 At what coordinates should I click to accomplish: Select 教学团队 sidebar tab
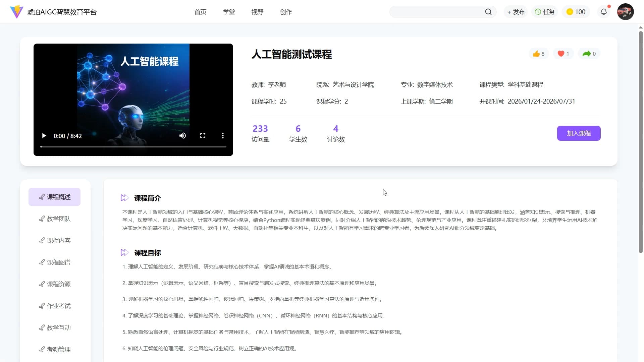point(54,219)
